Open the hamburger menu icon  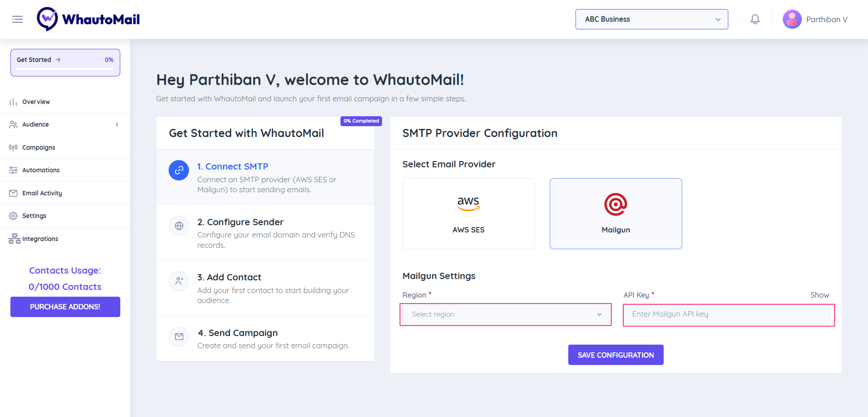coord(17,19)
